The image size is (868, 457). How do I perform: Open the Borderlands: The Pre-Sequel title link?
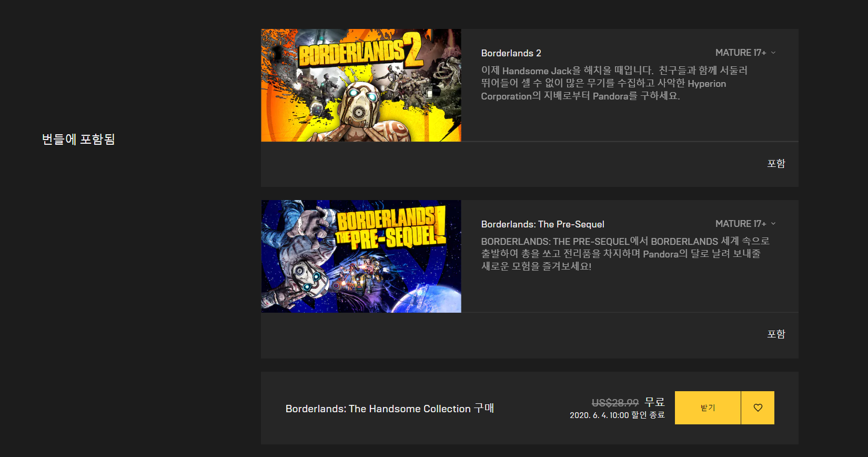(x=542, y=224)
